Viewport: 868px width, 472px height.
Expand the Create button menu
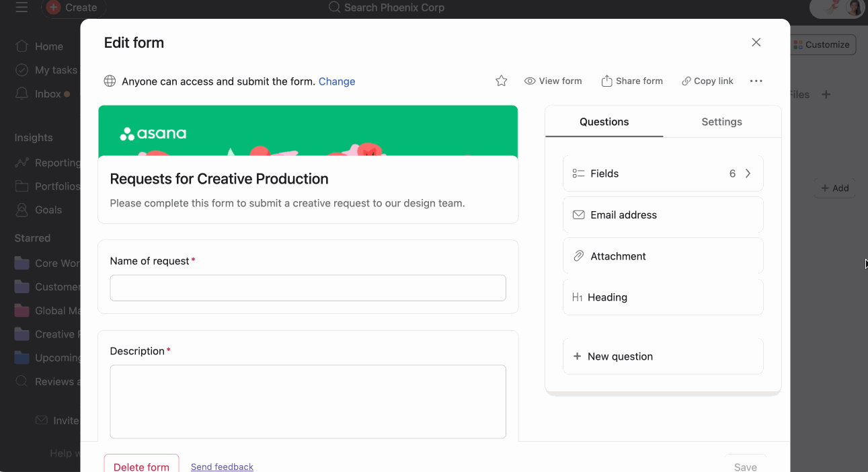[73, 8]
